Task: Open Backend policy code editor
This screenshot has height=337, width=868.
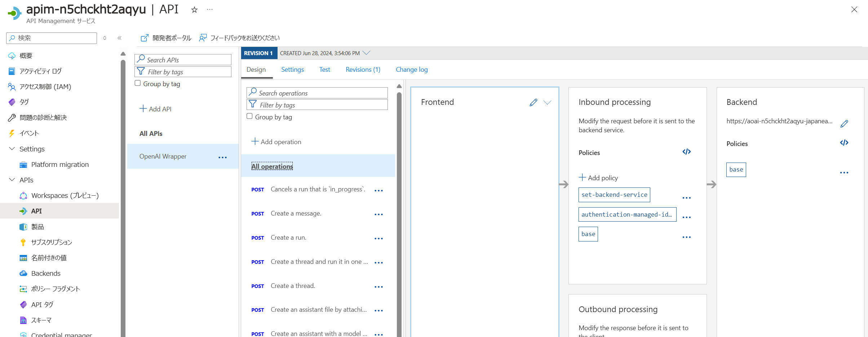Action: [x=844, y=143]
